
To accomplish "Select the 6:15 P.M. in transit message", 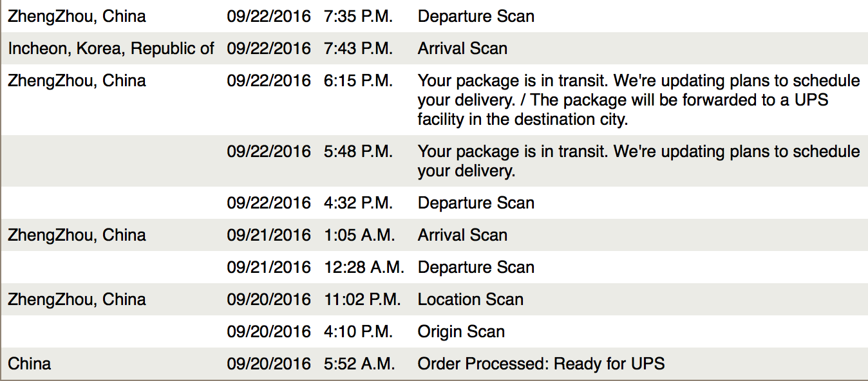I will click(x=639, y=100).
